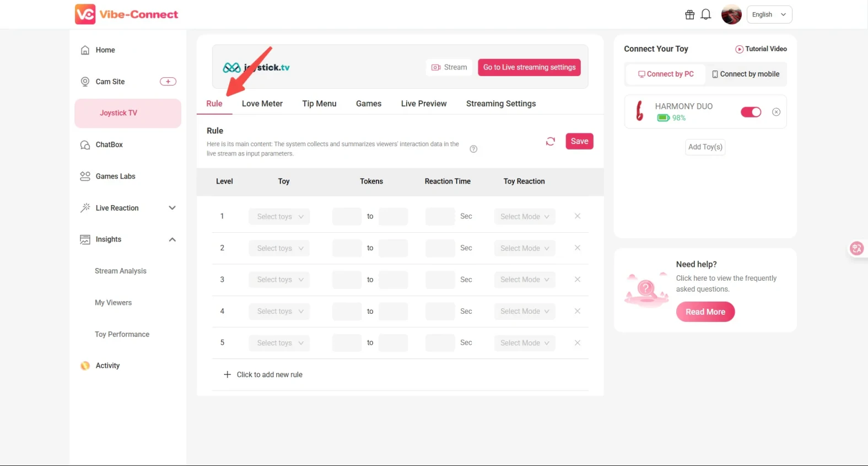Remove the HARMONY DUO toy
The height and width of the screenshot is (466, 868).
pyautogui.click(x=776, y=112)
